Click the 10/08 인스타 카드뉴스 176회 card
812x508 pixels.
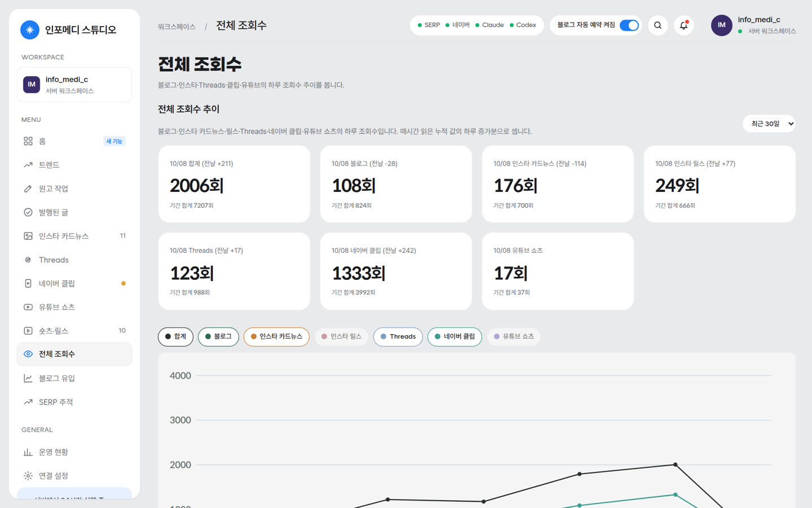[x=558, y=184]
